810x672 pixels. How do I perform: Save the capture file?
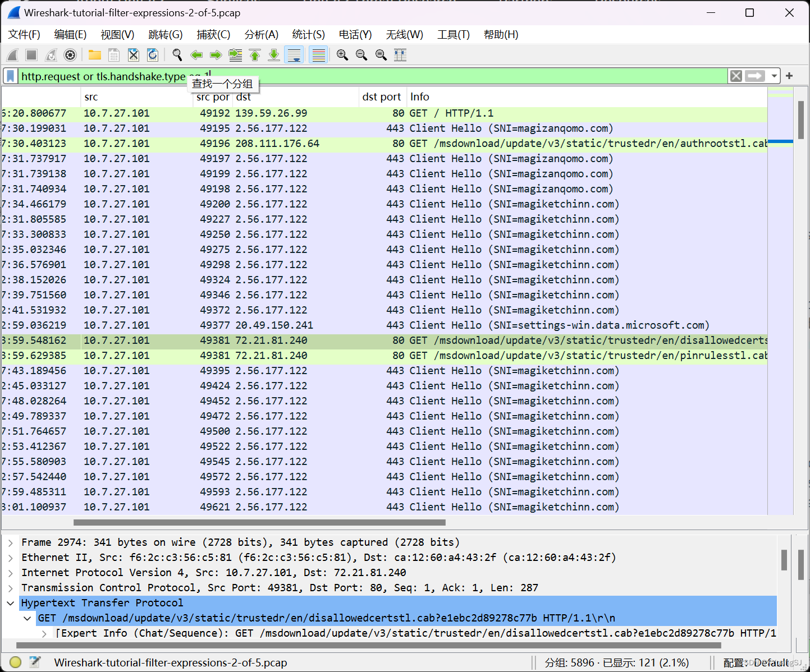[x=114, y=55]
